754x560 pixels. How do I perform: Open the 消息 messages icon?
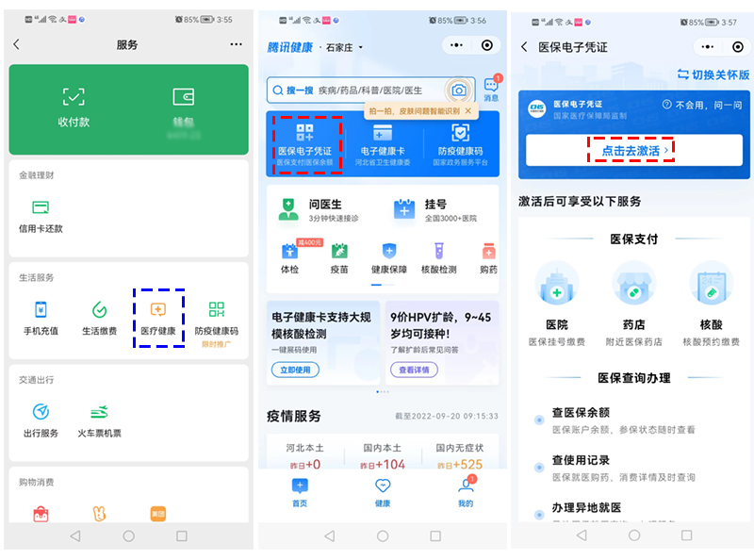click(x=491, y=89)
